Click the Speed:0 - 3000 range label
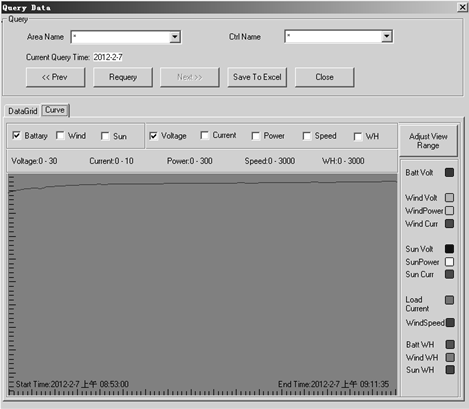Image resolution: width=469 pixels, height=409 pixels. (270, 161)
